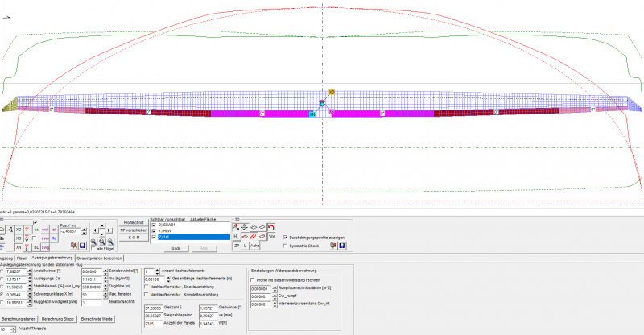Viewport: 644px width, 335px height.
Task: Click the Berechnung starten button
Action: (19, 319)
